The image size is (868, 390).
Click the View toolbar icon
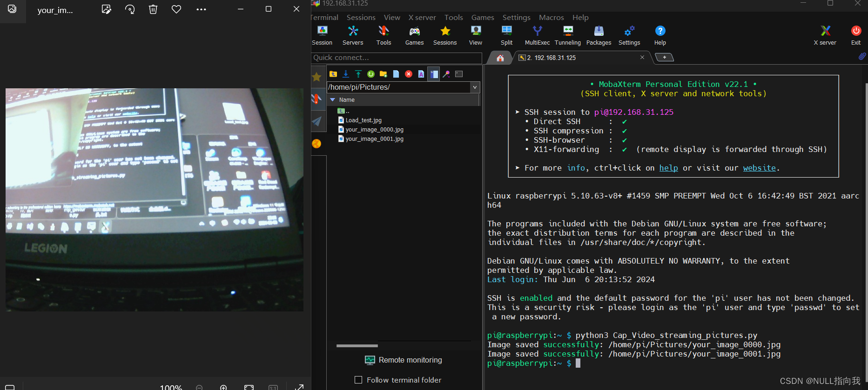click(x=476, y=36)
